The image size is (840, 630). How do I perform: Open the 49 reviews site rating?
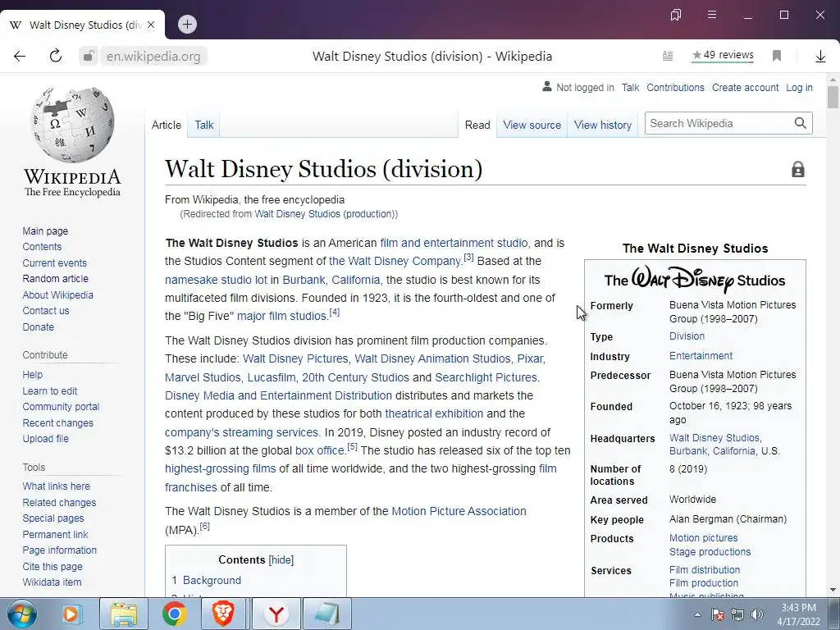[723, 55]
